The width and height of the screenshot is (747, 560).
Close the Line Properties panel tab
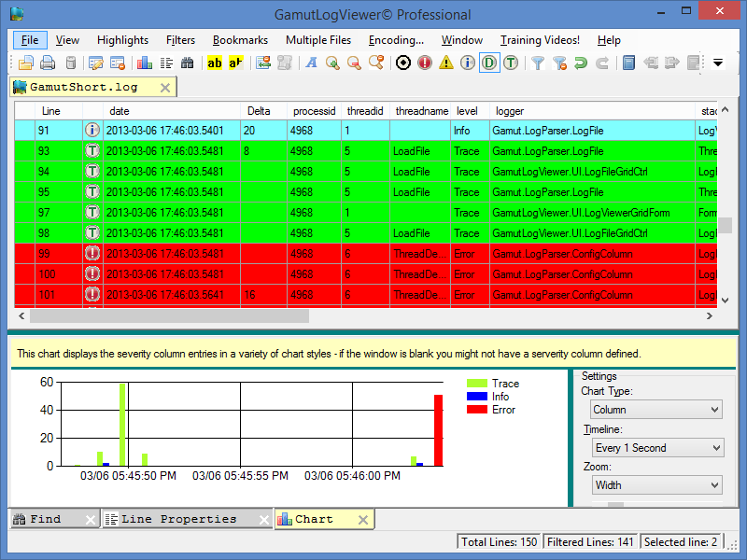click(264, 520)
